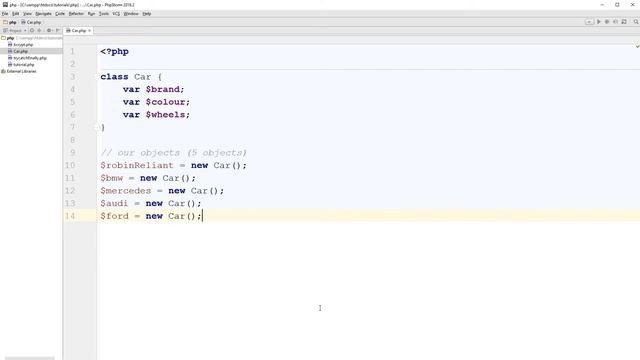The width and height of the screenshot is (640, 360).
Task: Click the '$audi' variable on line 13
Action: coord(114,203)
